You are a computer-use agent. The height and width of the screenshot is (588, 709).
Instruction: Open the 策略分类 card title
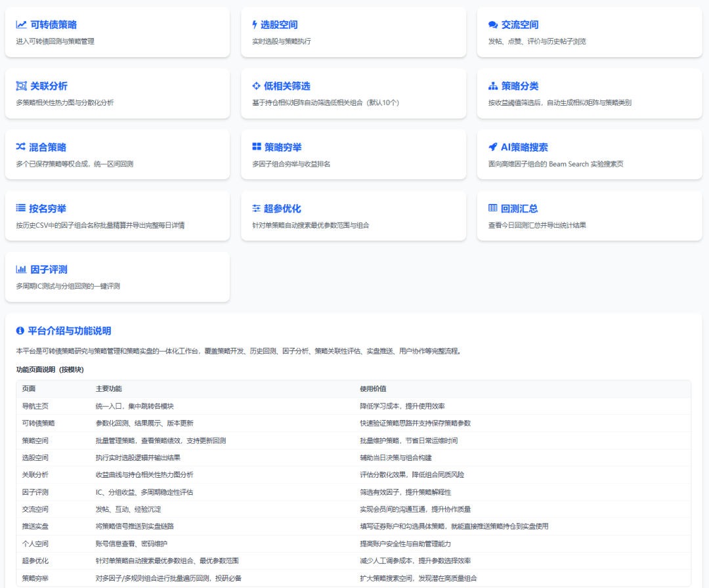click(520, 86)
